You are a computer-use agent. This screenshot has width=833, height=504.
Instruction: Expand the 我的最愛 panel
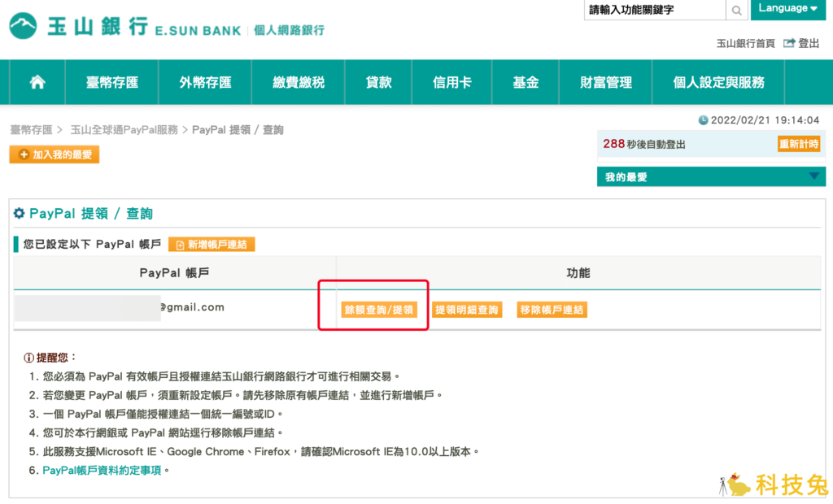click(711, 177)
